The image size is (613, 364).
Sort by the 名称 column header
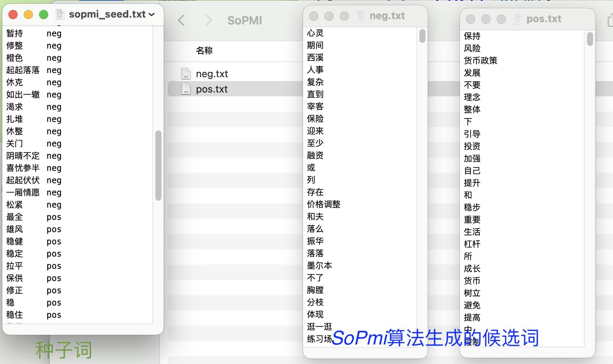(x=204, y=50)
